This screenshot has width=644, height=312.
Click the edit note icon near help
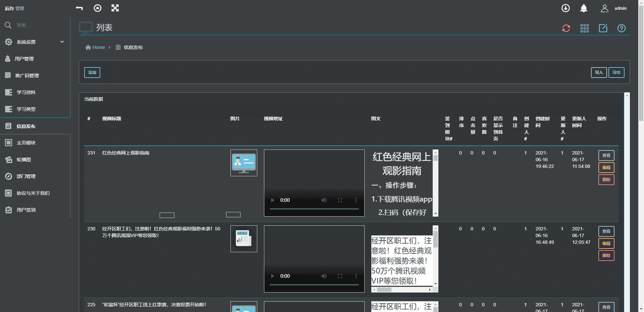point(603,28)
